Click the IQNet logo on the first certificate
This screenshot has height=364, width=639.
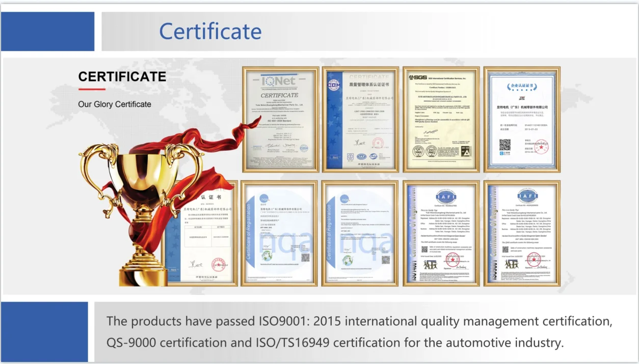pyautogui.click(x=279, y=81)
